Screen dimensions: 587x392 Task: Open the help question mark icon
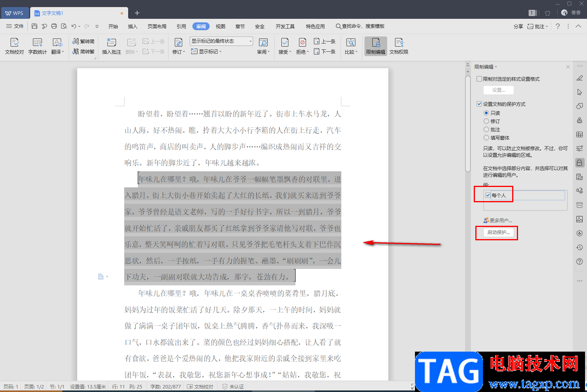[x=558, y=26]
